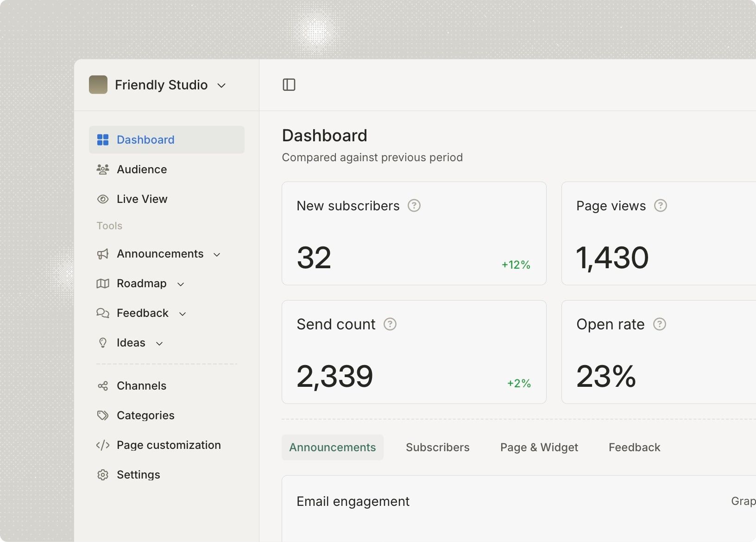Click the +2% change indicator
Viewport: 756px width, 542px height.
(519, 384)
